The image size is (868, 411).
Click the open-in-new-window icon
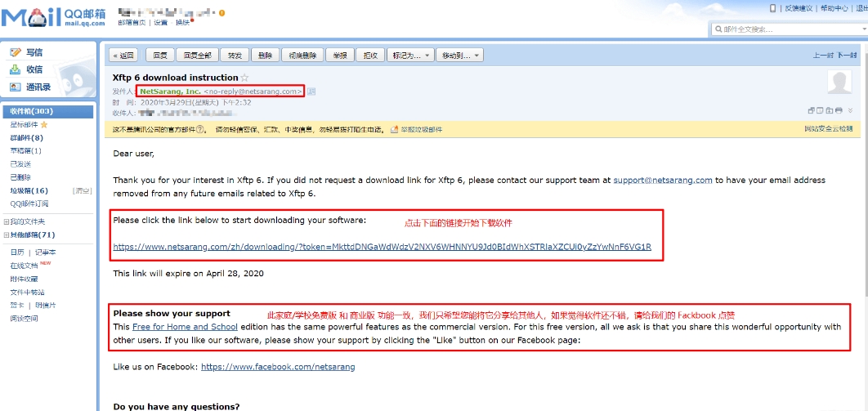point(812,110)
